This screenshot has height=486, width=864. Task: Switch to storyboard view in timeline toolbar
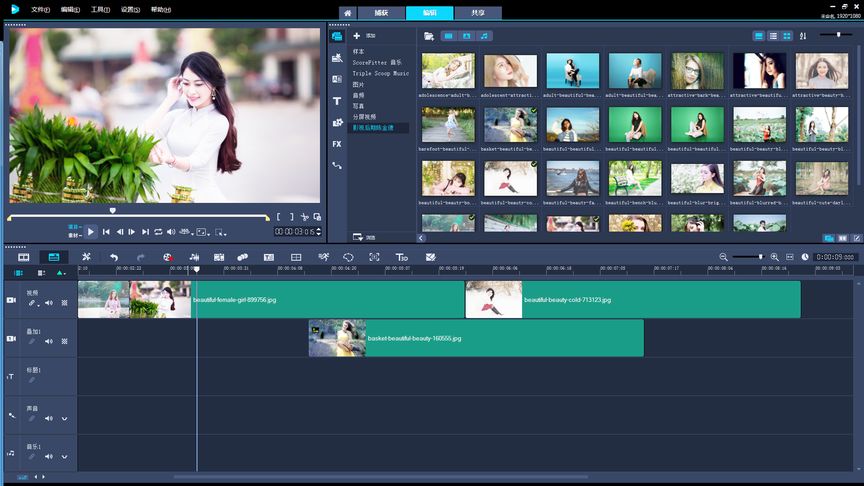(24, 257)
